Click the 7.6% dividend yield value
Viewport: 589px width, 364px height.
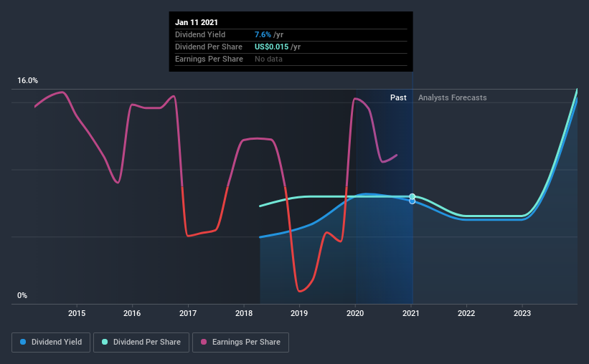coord(263,34)
